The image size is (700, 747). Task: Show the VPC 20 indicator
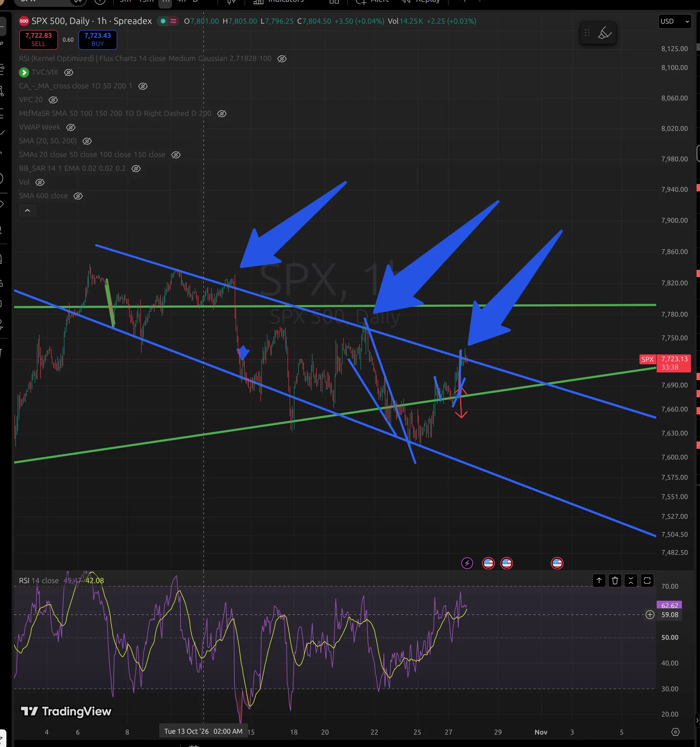[53, 100]
